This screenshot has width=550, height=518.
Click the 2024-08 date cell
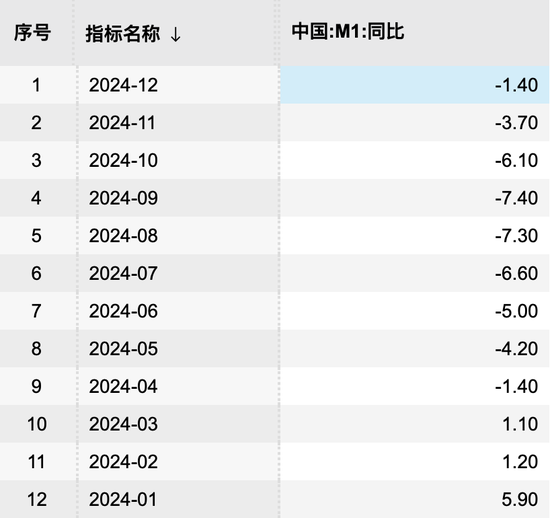(x=178, y=235)
